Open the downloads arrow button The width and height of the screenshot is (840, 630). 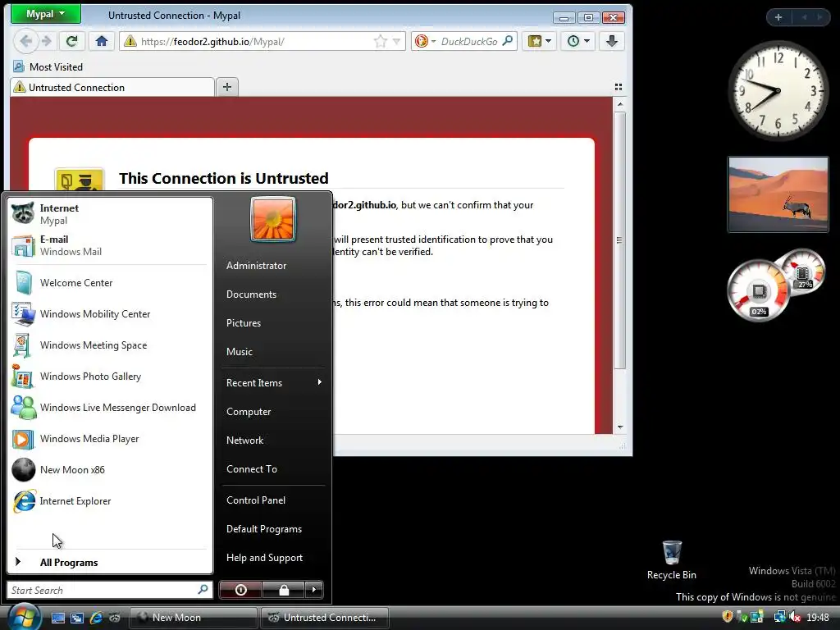click(x=612, y=41)
